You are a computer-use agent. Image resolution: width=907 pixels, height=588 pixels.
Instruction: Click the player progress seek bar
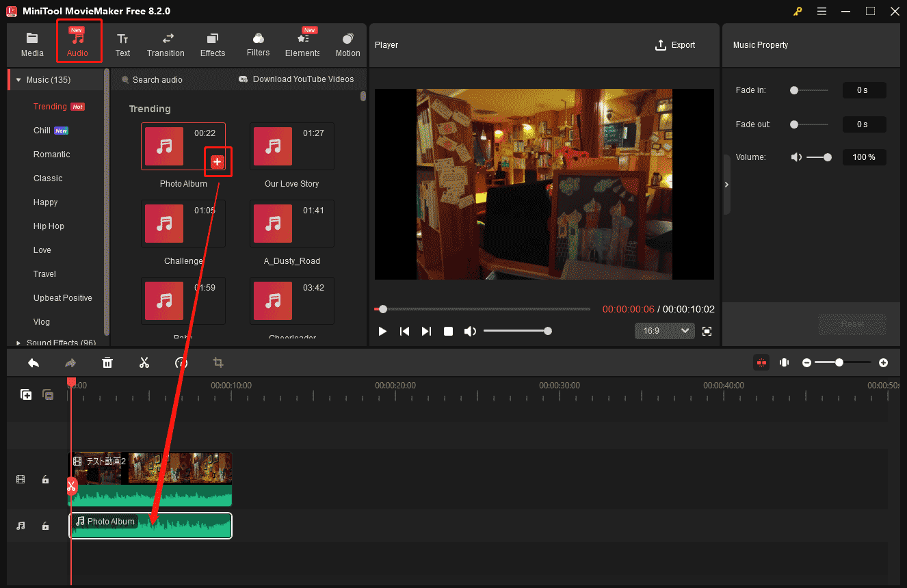(x=482, y=309)
